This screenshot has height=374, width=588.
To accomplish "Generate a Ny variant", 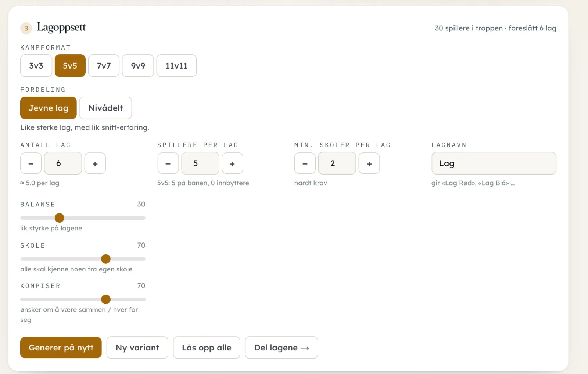I will 137,348.
